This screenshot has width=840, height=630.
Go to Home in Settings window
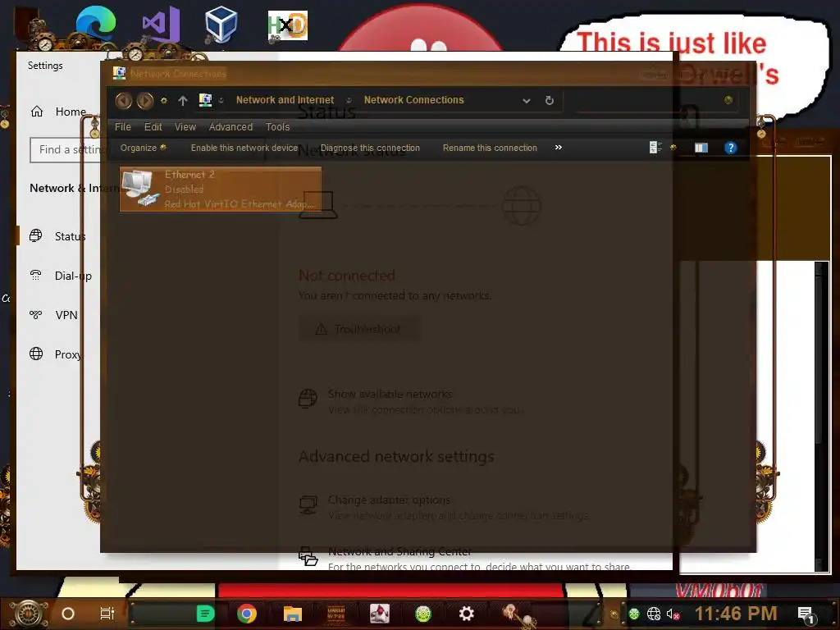point(58,112)
